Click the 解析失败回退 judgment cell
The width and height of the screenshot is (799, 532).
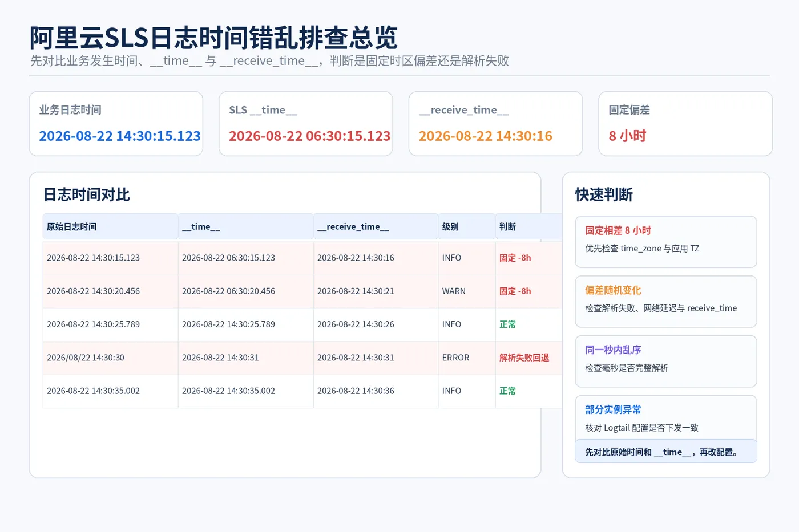coord(529,358)
